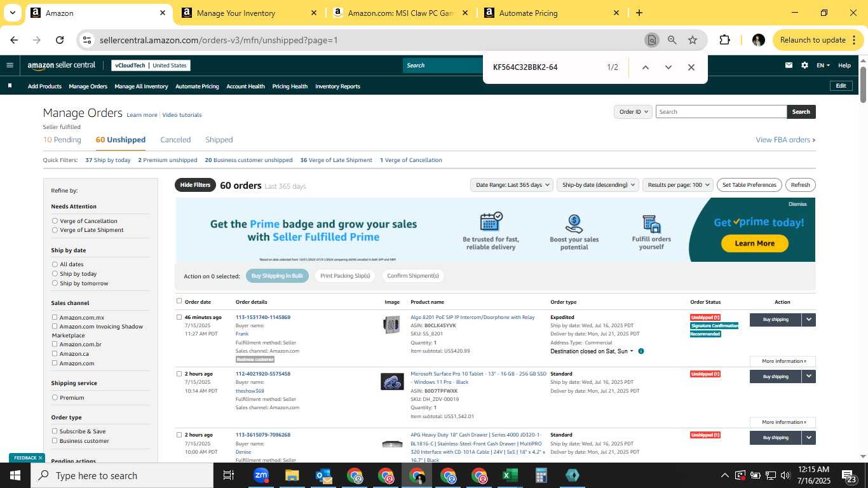
Task: Open the Date Range dropdown
Action: click(x=512, y=185)
